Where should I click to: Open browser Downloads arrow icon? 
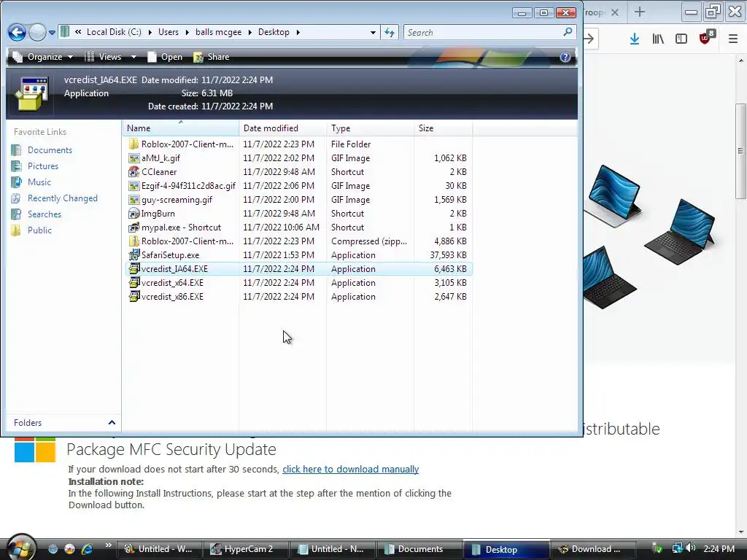pos(634,39)
